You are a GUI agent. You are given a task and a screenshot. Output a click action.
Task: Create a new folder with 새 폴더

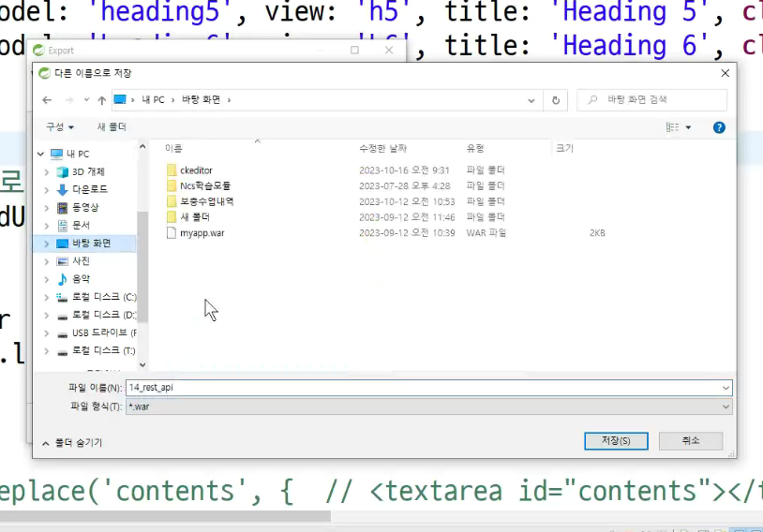pos(112,127)
